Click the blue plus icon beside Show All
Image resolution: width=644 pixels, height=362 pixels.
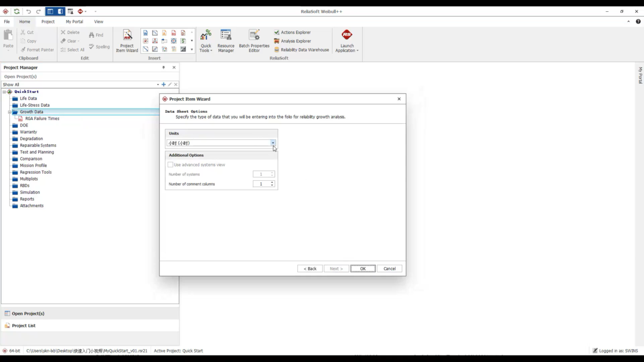click(x=164, y=85)
